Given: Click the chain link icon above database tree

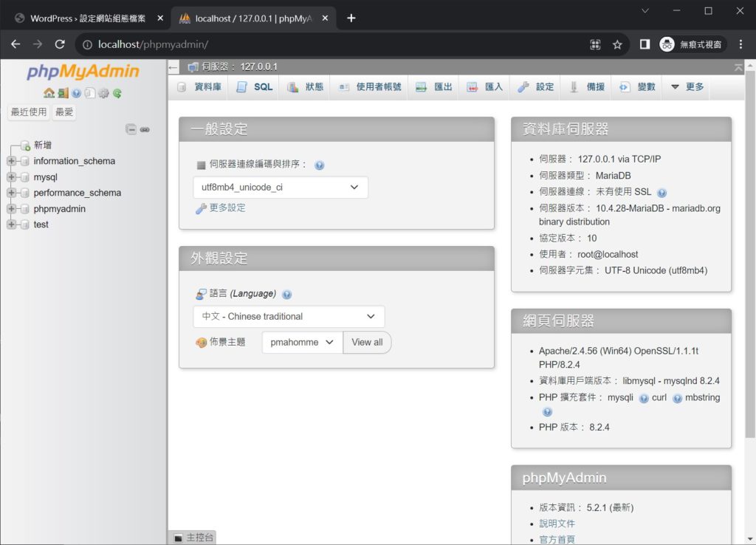Looking at the screenshot, I should pos(145,129).
